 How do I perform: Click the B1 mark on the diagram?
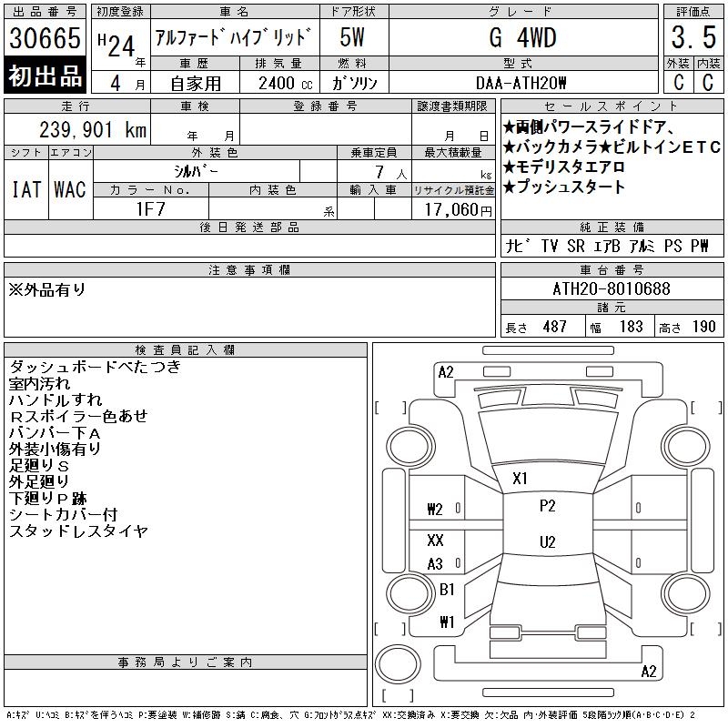447,590
